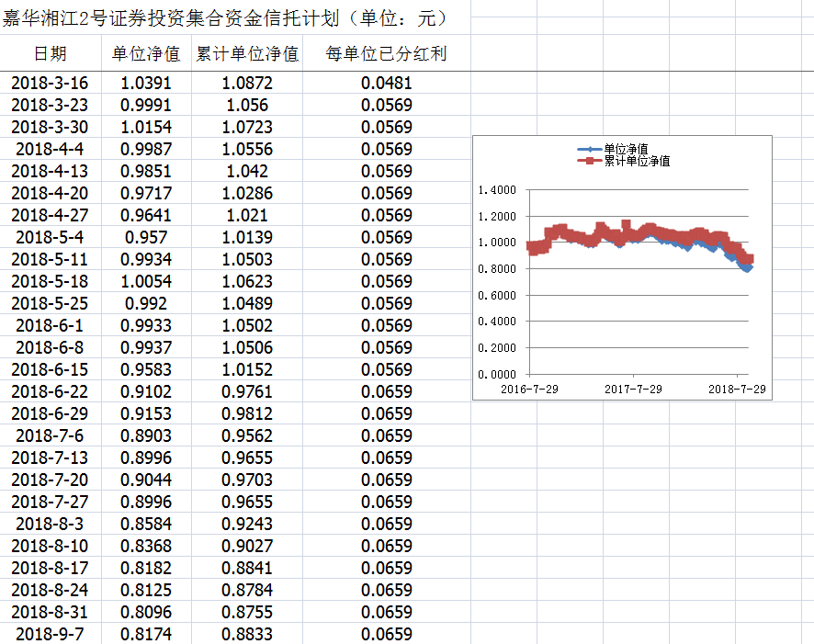Select the date cell 2018-8-17

coord(51,569)
